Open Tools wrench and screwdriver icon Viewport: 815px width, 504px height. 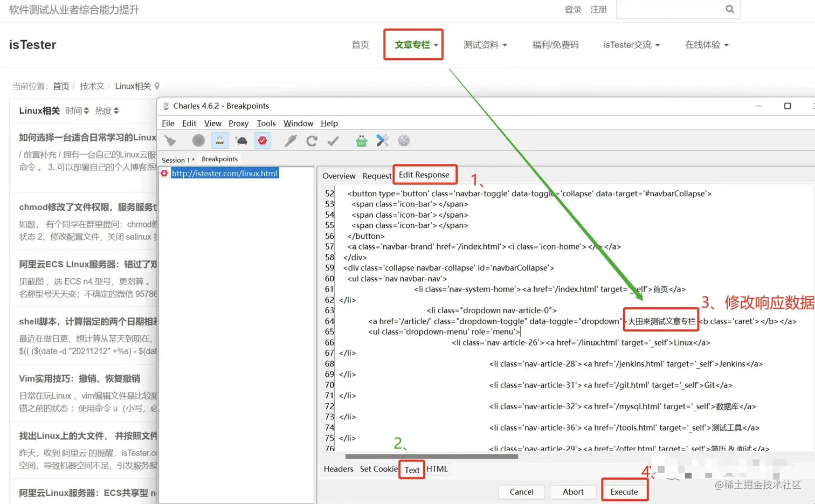coord(382,141)
